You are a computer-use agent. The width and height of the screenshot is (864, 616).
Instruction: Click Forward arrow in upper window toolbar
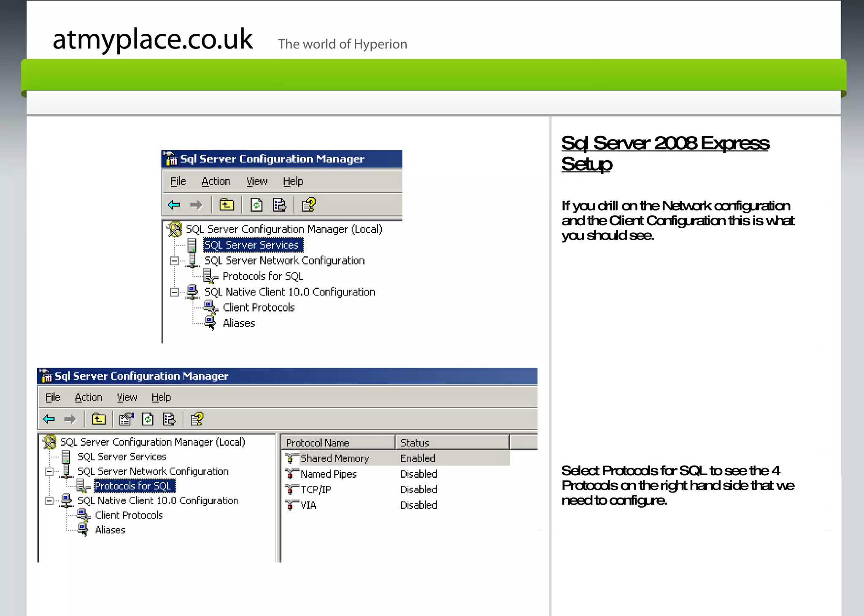tap(196, 205)
